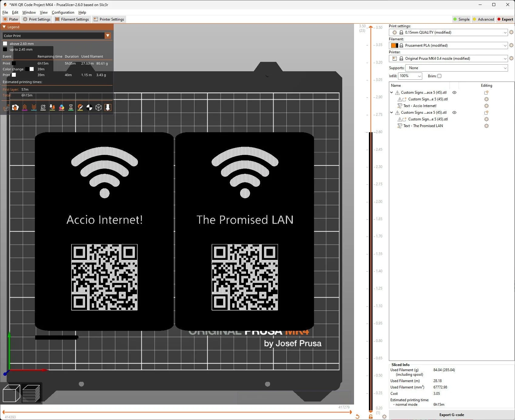Image resolution: width=515 pixels, height=420 pixels.
Task: Select tree item Text - The Promised LAN
Action: click(x=423, y=126)
